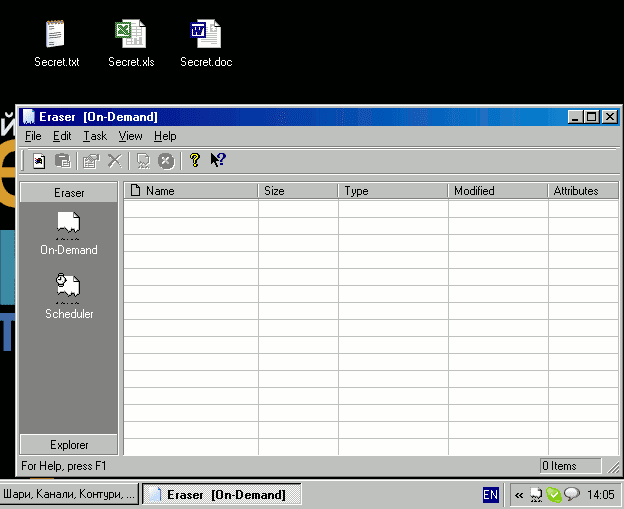
Task: Sort list by Attributes column header
Action: (583, 191)
